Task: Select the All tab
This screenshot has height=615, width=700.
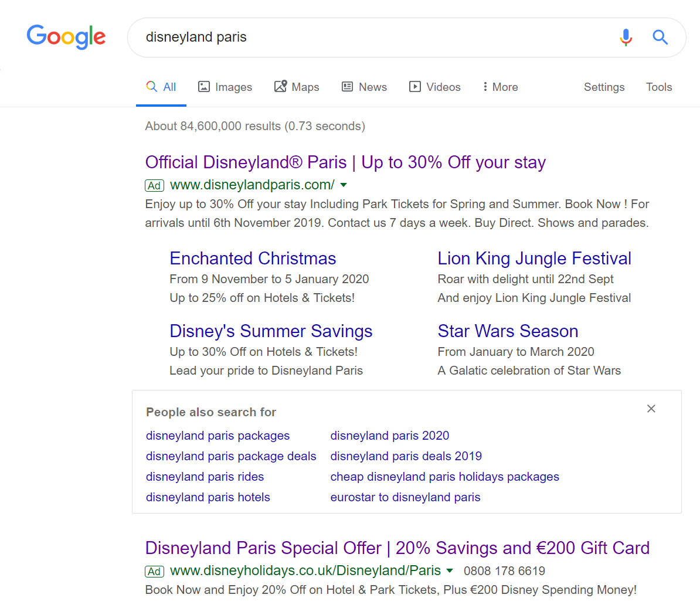Action: [x=161, y=87]
